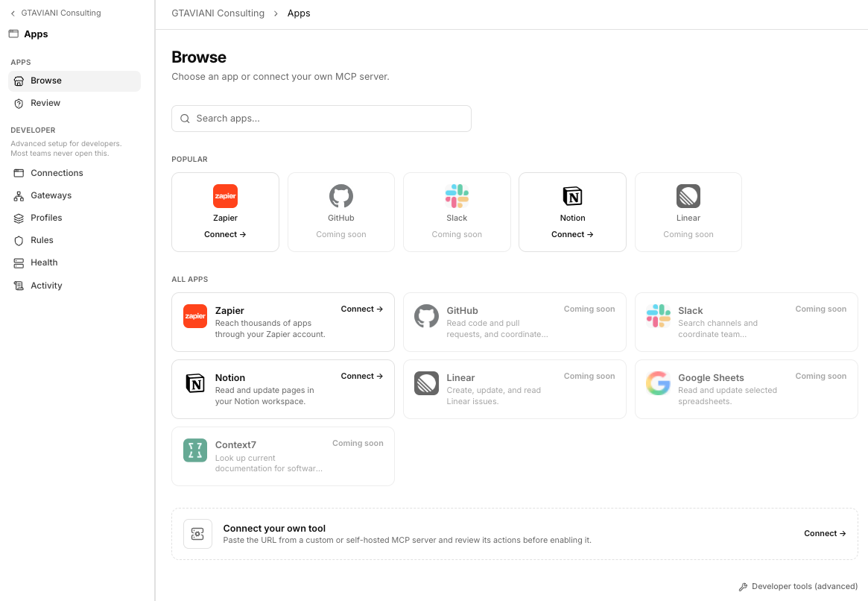Click the Apps window icon in sidebar header

[x=14, y=34]
